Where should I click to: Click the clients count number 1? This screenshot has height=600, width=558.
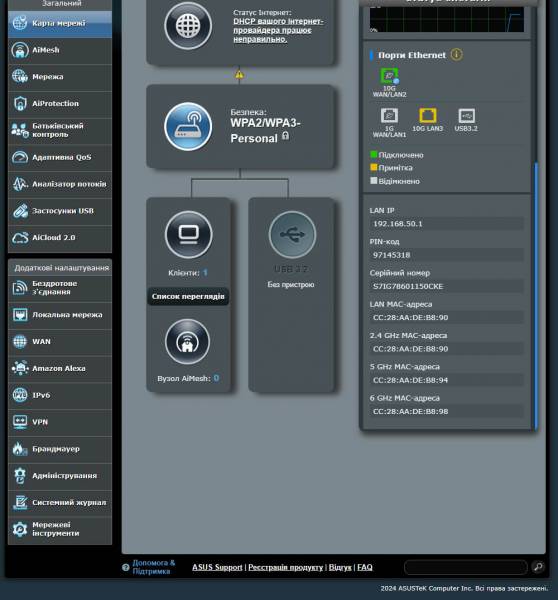205,273
